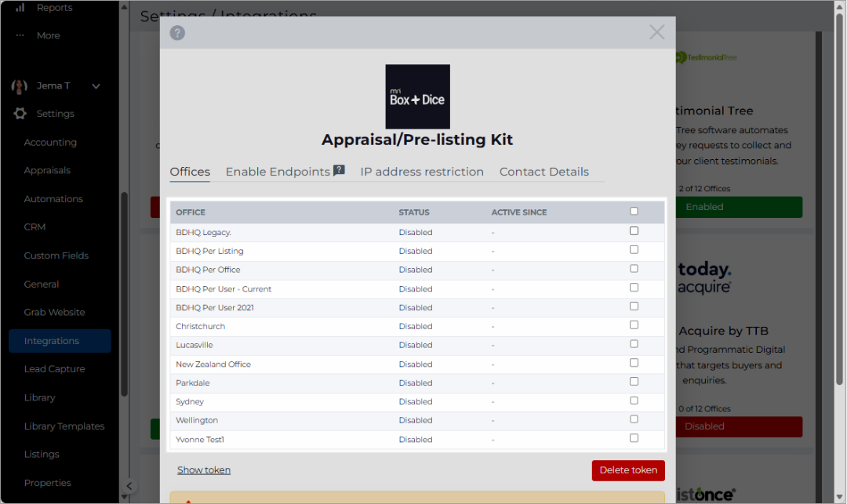The height and width of the screenshot is (504, 847).
Task: Click the Wellington office row name
Action: coord(197,420)
